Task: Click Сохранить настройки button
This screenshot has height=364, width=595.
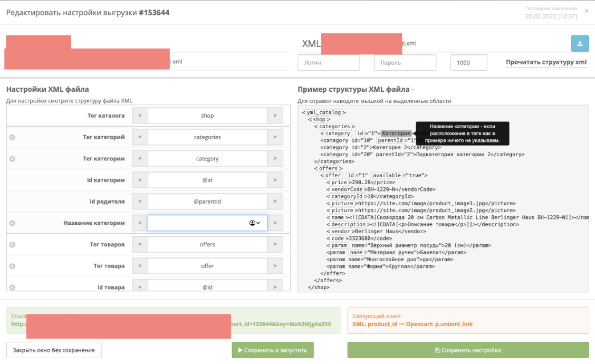Action: coord(468,350)
